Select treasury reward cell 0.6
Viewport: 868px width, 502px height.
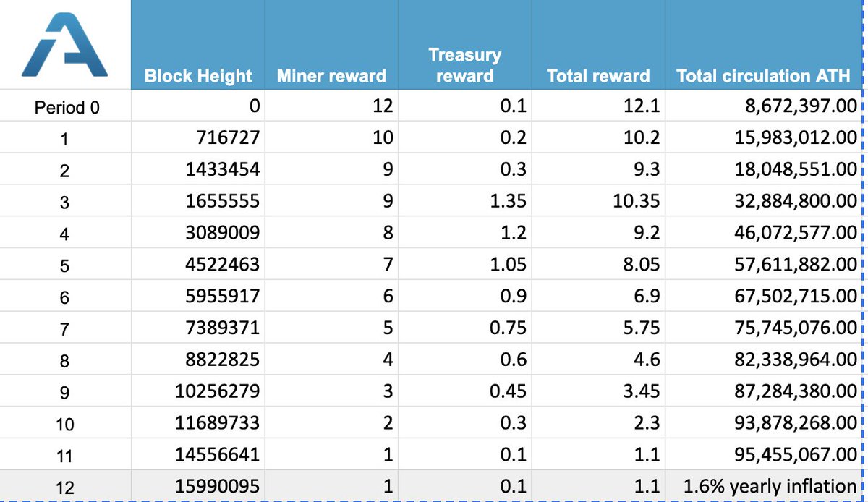464,360
